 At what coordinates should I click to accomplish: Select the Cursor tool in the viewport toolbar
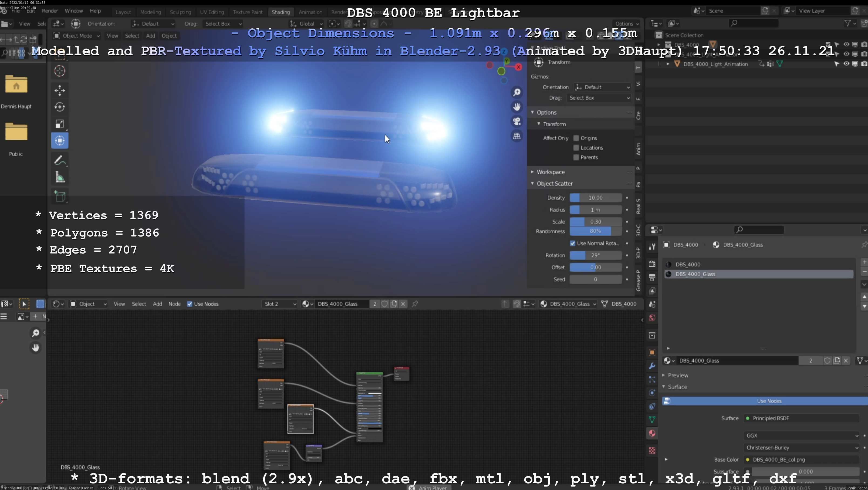[x=60, y=71]
